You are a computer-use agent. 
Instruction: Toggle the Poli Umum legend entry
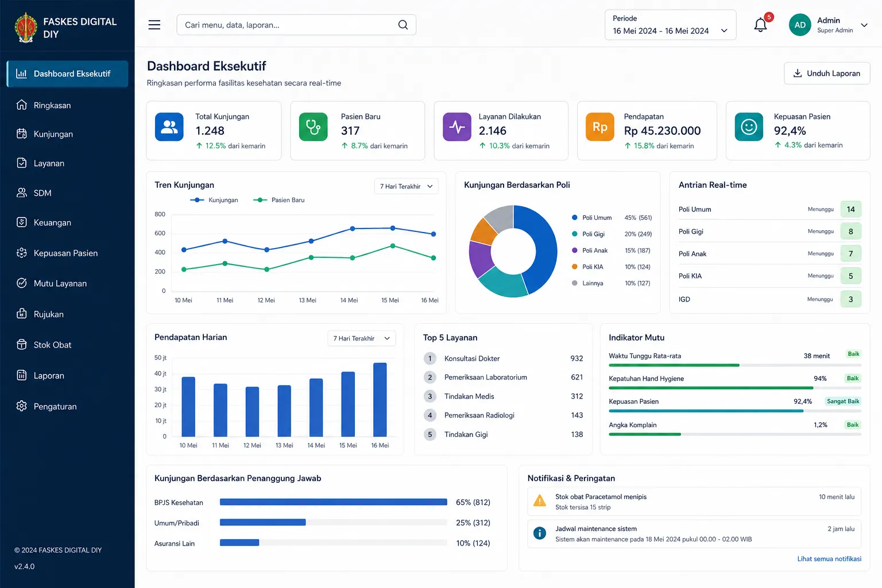[x=592, y=218]
